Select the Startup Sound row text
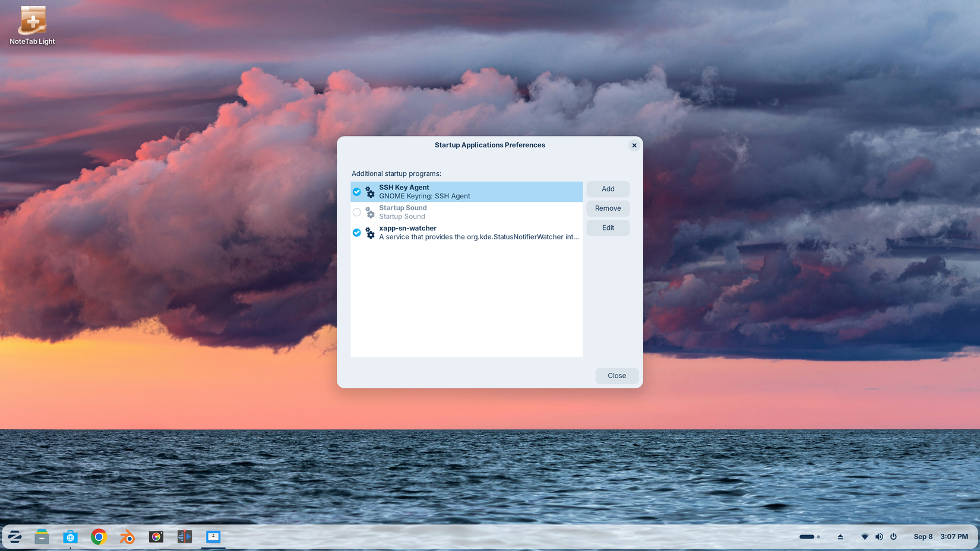980x551 pixels. pyautogui.click(x=403, y=213)
